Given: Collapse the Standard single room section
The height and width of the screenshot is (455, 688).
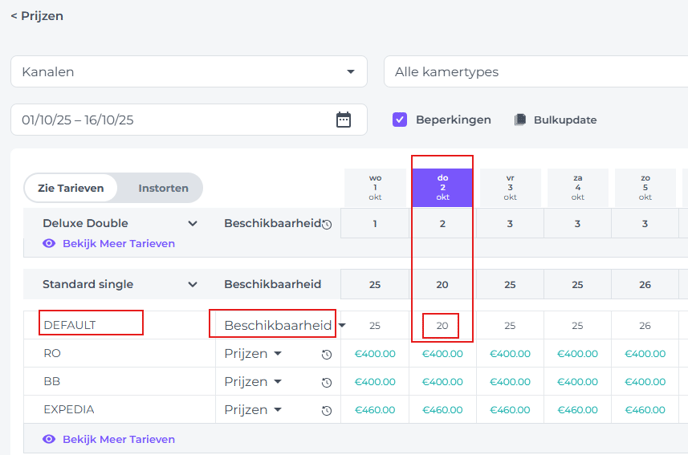Looking at the screenshot, I should 193,284.
